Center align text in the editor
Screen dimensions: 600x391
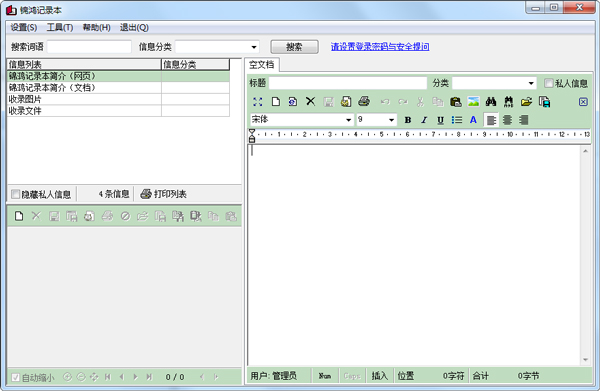pos(507,120)
